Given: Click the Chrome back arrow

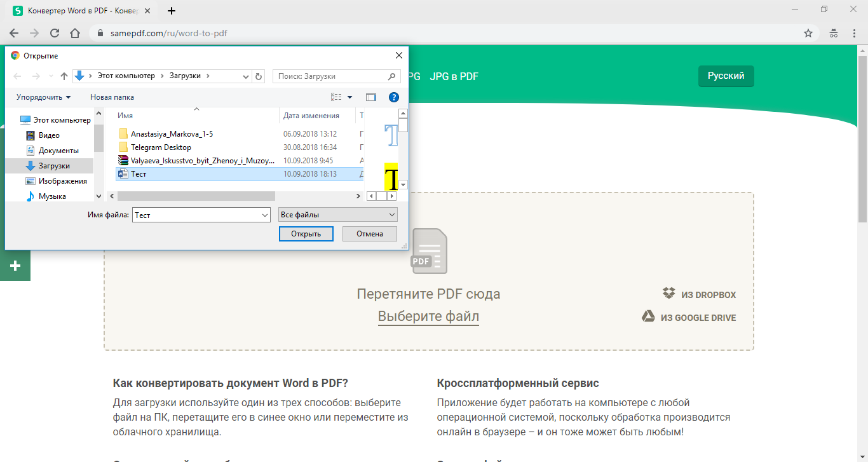Looking at the screenshot, I should [x=15, y=33].
